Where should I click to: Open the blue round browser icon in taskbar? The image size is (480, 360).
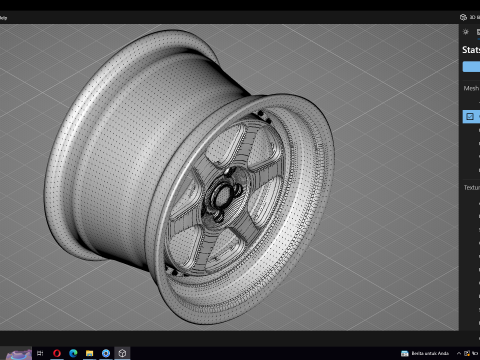pos(106,353)
